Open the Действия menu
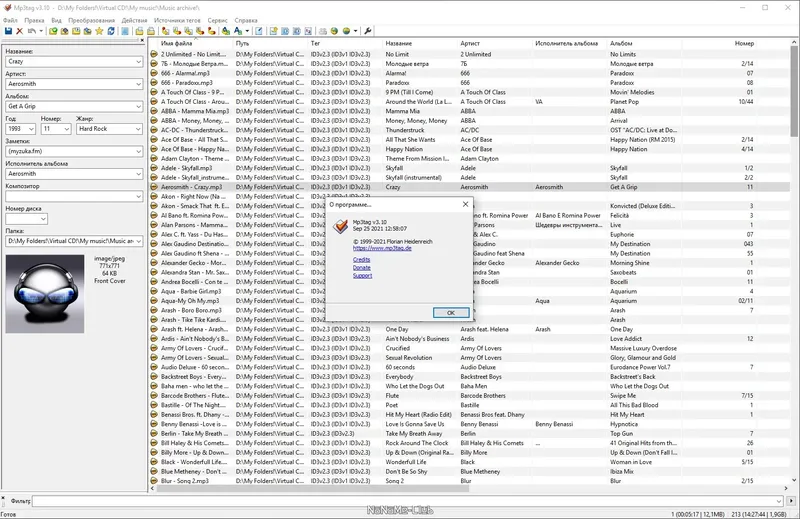This screenshot has height=519, width=800. tap(134, 20)
